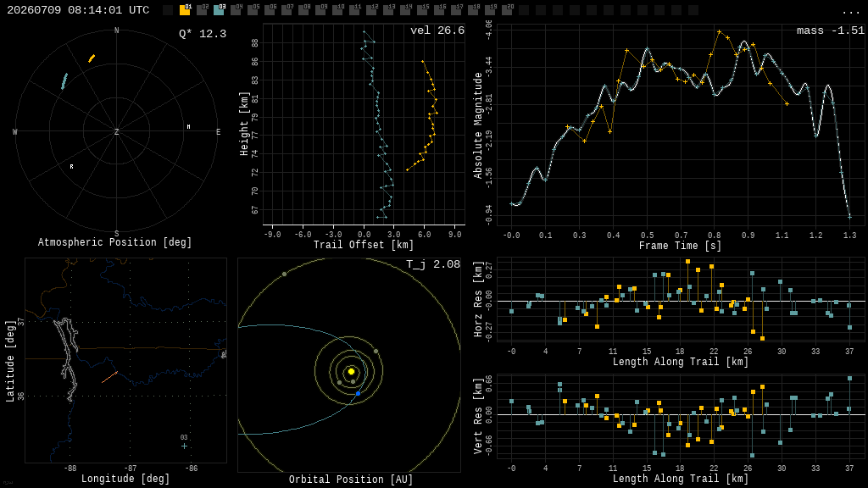868x488 pixels.
Task: Click station 03 cross marker on map
Action: (x=184, y=446)
